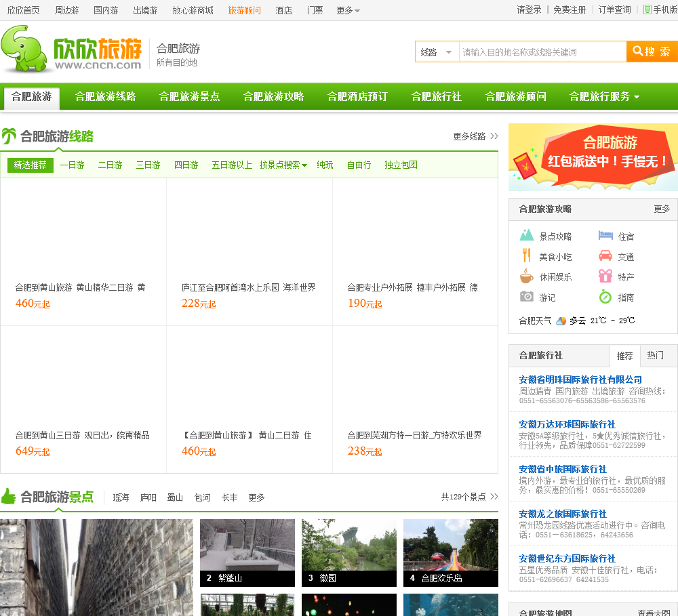The height and width of the screenshot is (616, 678).
Task: Open 周边游 in the top navigation
Action: pos(66,10)
